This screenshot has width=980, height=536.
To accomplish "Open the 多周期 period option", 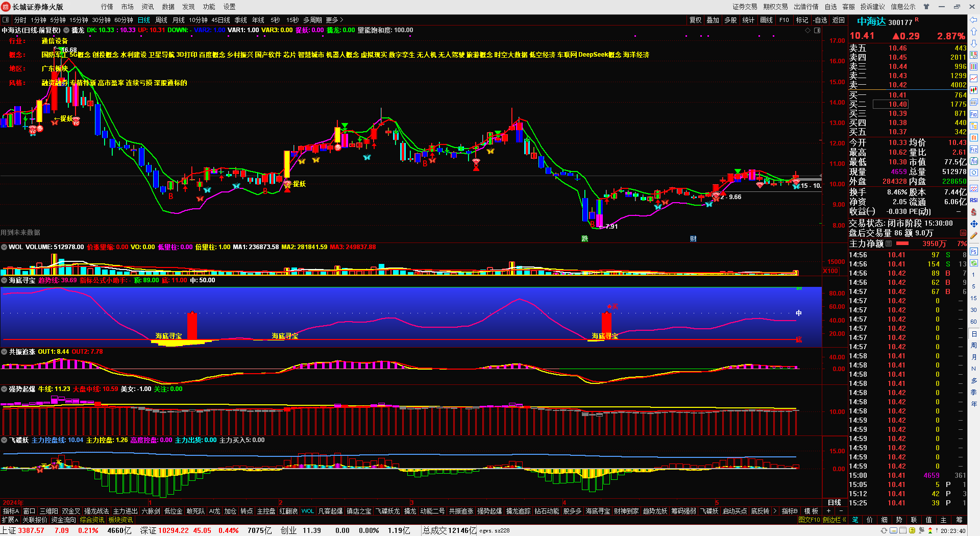I will (312, 20).
